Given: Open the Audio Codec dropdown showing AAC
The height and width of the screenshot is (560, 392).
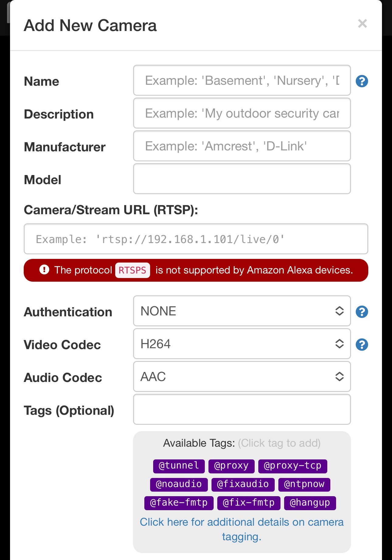Looking at the screenshot, I should pyautogui.click(x=242, y=377).
